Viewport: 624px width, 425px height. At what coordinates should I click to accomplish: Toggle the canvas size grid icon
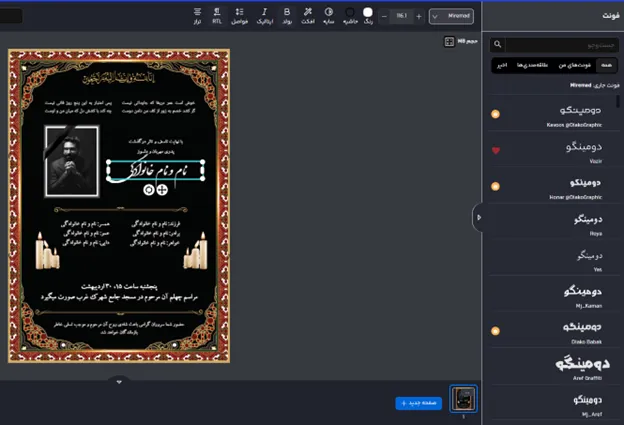pyautogui.click(x=450, y=42)
